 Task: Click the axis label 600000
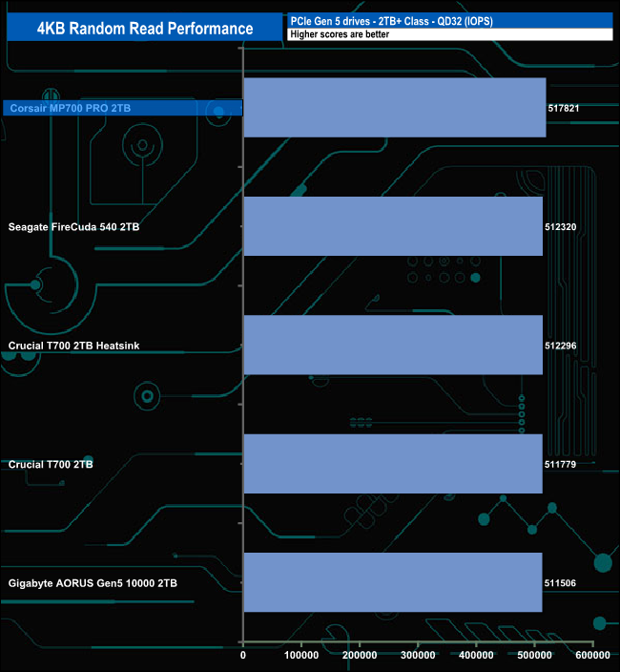pos(592,655)
